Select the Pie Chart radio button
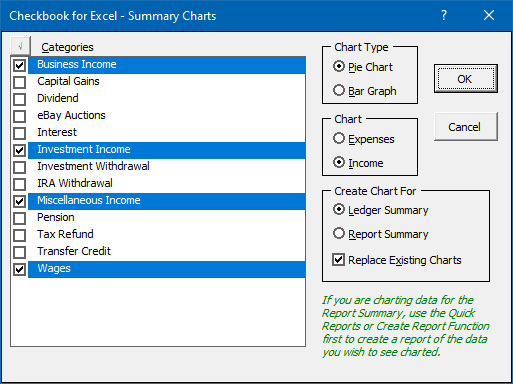The image size is (513, 384). 339,66
